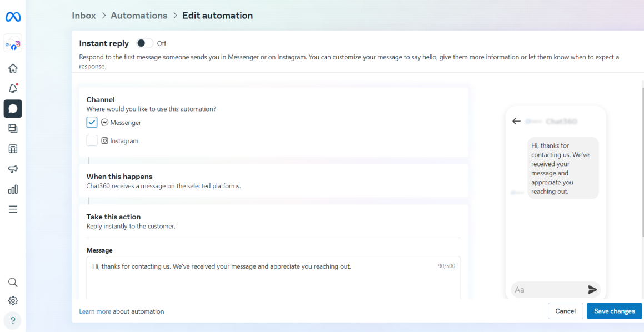Click the Search magnifier icon
Viewport: 644px width, 332px height.
pyautogui.click(x=13, y=282)
